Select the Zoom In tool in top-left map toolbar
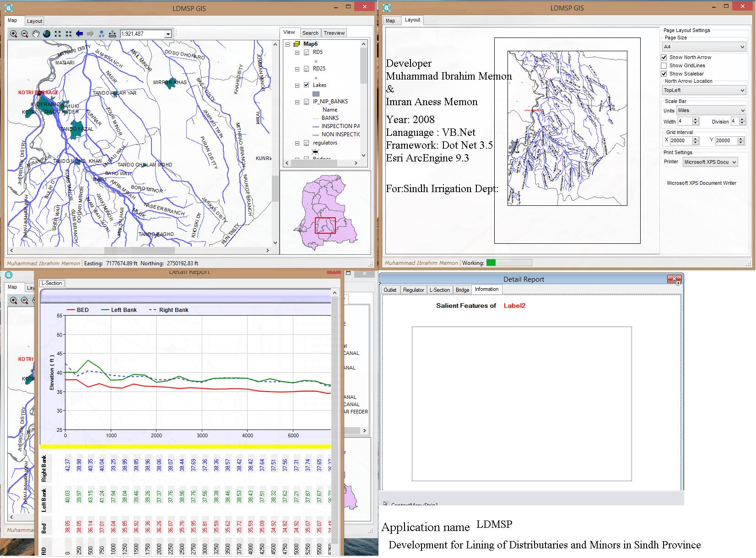The image size is (756, 558). coord(14,34)
